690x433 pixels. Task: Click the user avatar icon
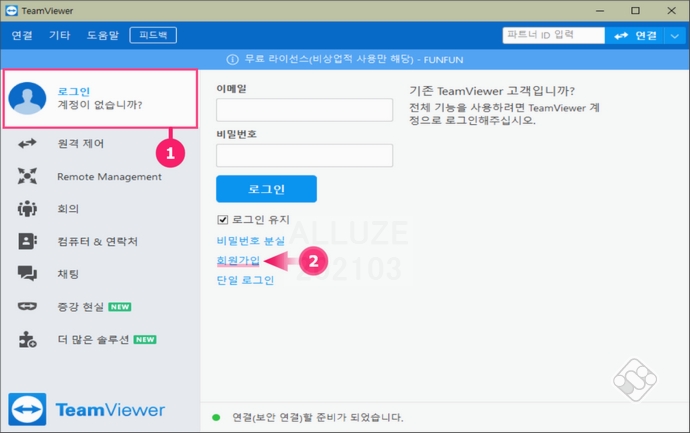[x=27, y=98]
